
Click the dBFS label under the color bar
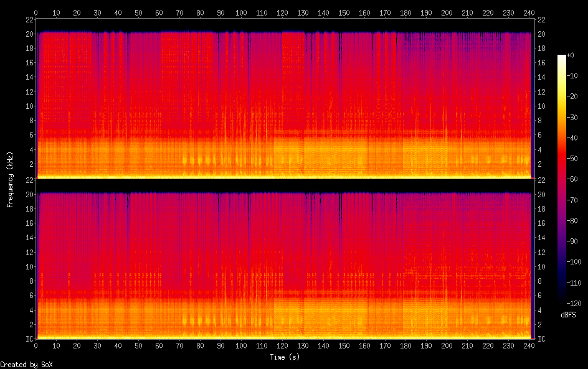coord(567,315)
